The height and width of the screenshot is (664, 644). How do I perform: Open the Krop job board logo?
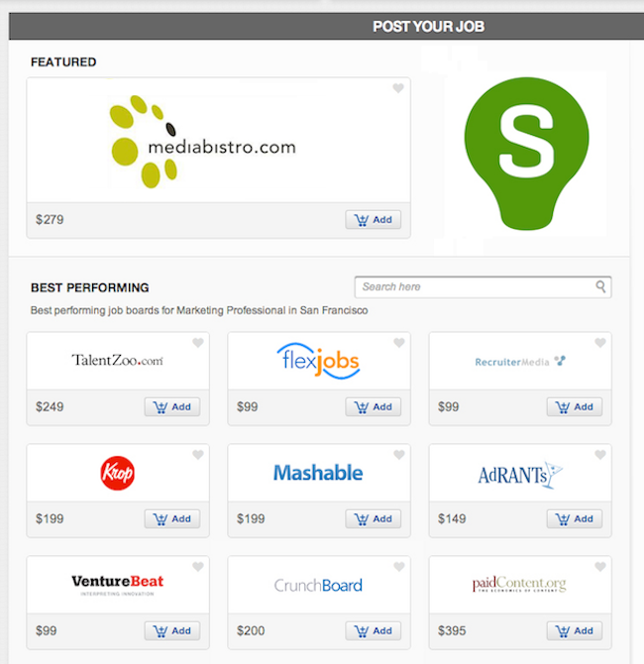[117, 473]
